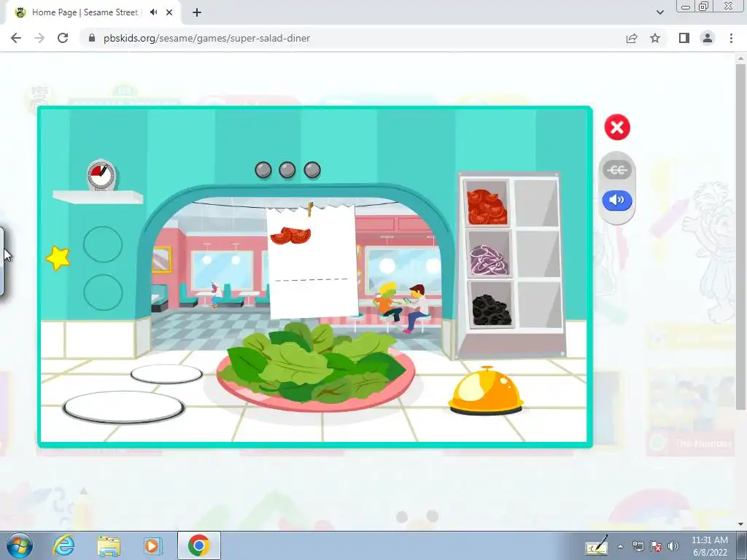Pick the black olives bin
Image resolution: width=747 pixels, height=560 pixels.
coord(491,305)
